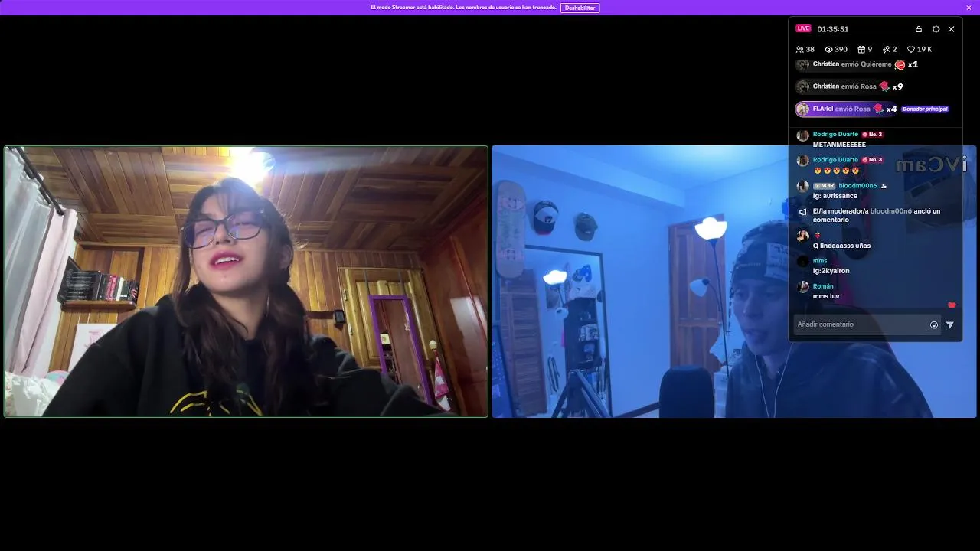Click the username bloodm00n6 in the chat

point(857,186)
